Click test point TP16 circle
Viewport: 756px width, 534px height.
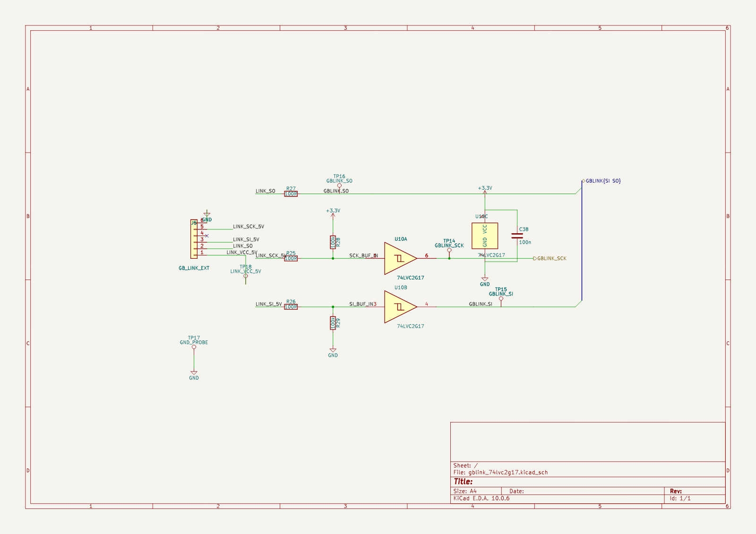(x=339, y=186)
